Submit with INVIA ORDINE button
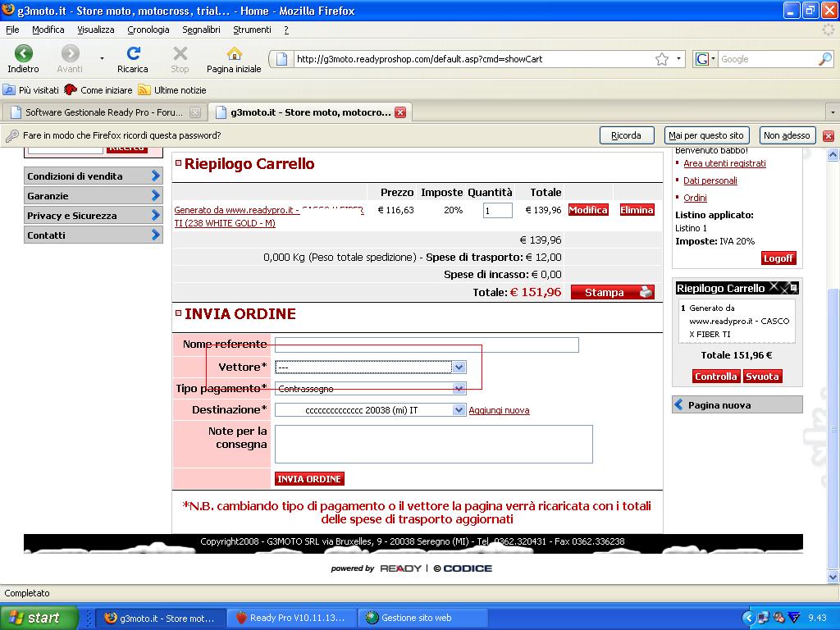840x630 pixels. point(309,479)
